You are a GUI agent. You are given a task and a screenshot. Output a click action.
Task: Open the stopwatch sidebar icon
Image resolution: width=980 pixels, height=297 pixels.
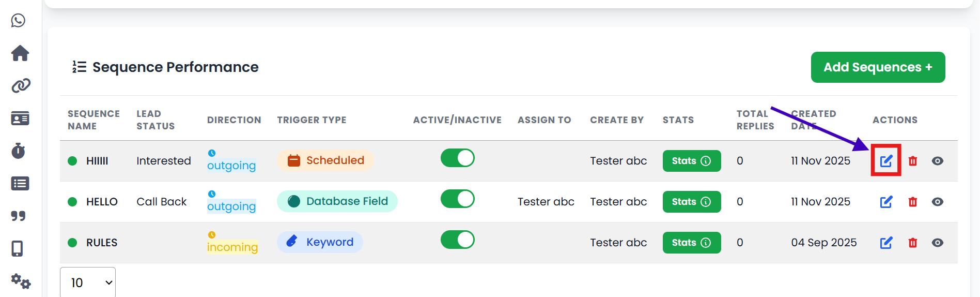click(19, 151)
